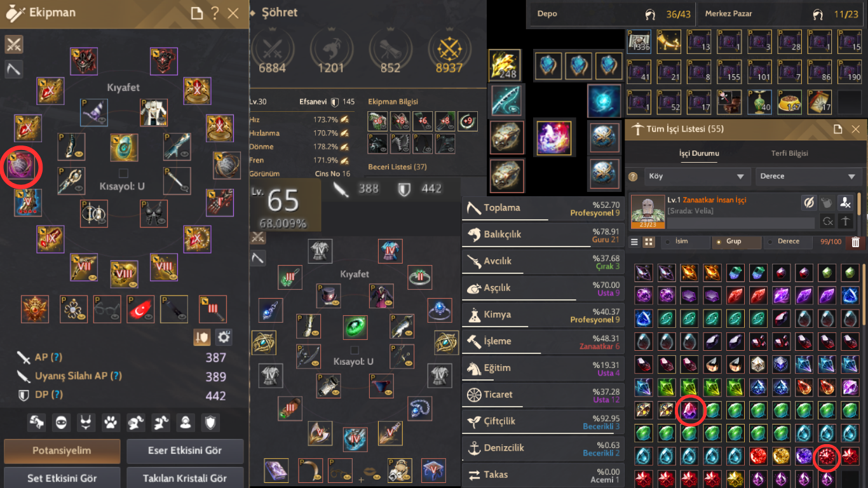Click the Eser Etkisini Gör button
Screen dimensions: 868x488
[185, 451]
